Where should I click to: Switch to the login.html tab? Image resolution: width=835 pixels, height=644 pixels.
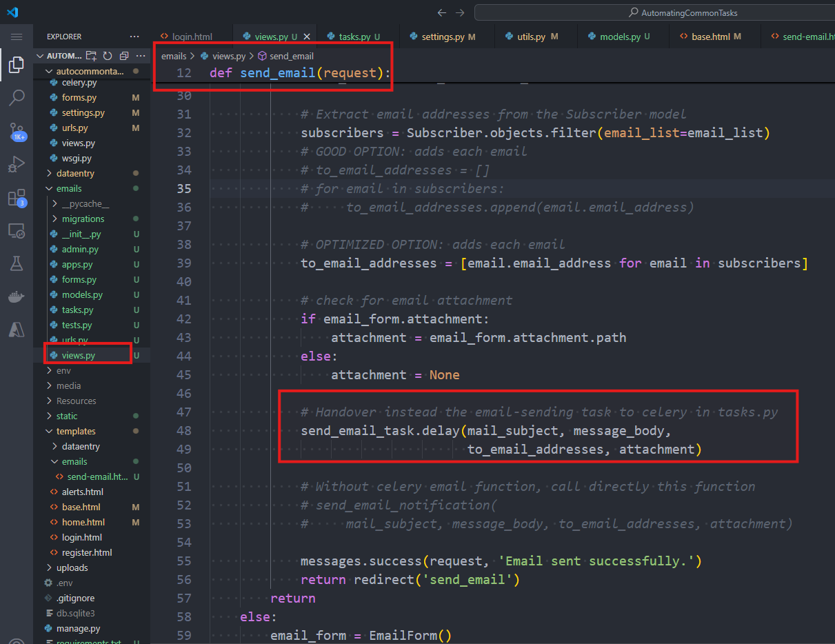192,37
